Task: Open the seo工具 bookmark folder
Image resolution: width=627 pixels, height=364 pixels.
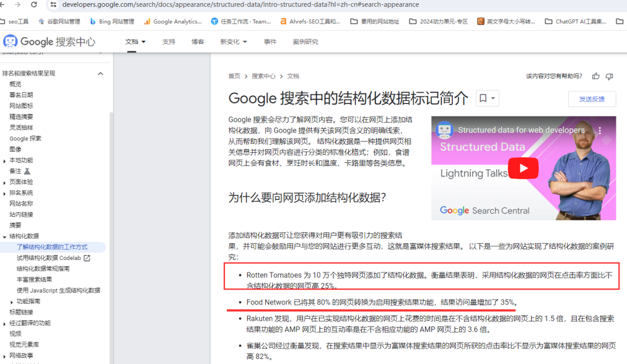Action: click(x=15, y=21)
